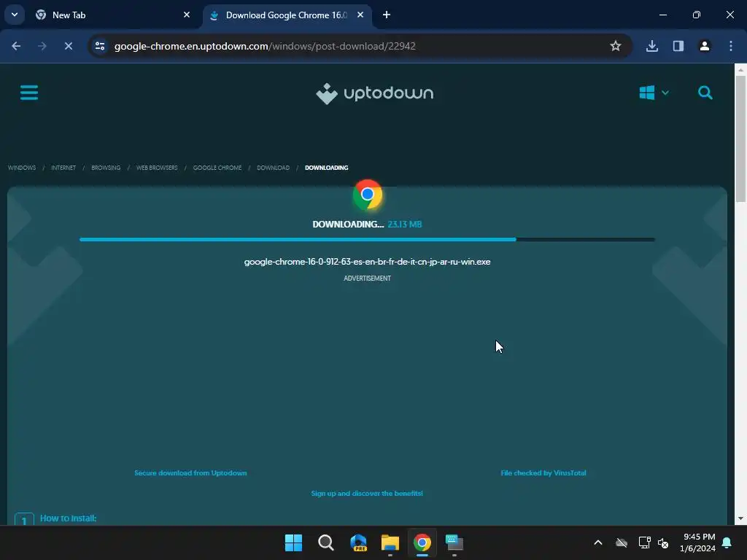
Task: Select the Download Google Chrome 16.0 tab
Action: 286,15
